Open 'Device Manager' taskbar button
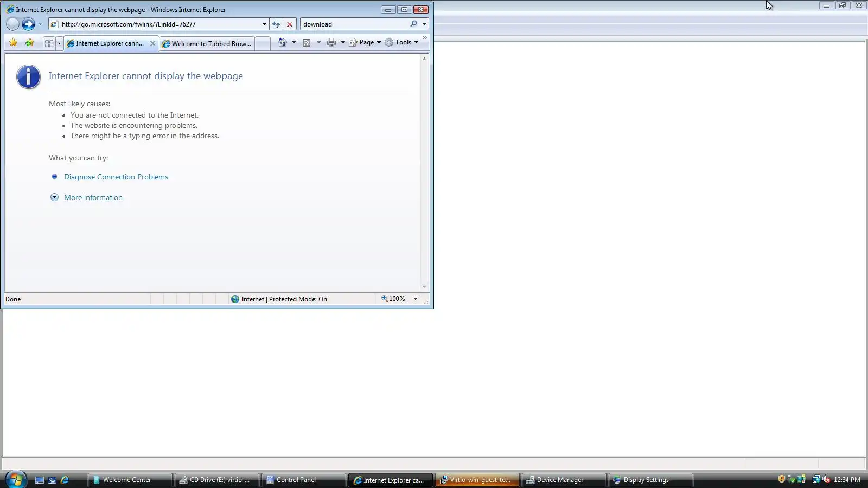 pos(564,480)
